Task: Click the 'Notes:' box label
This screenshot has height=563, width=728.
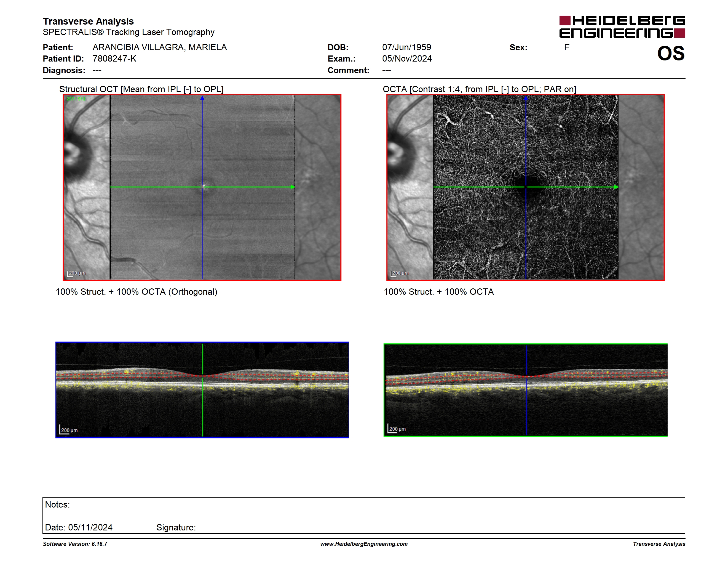Action: pos(57,504)
